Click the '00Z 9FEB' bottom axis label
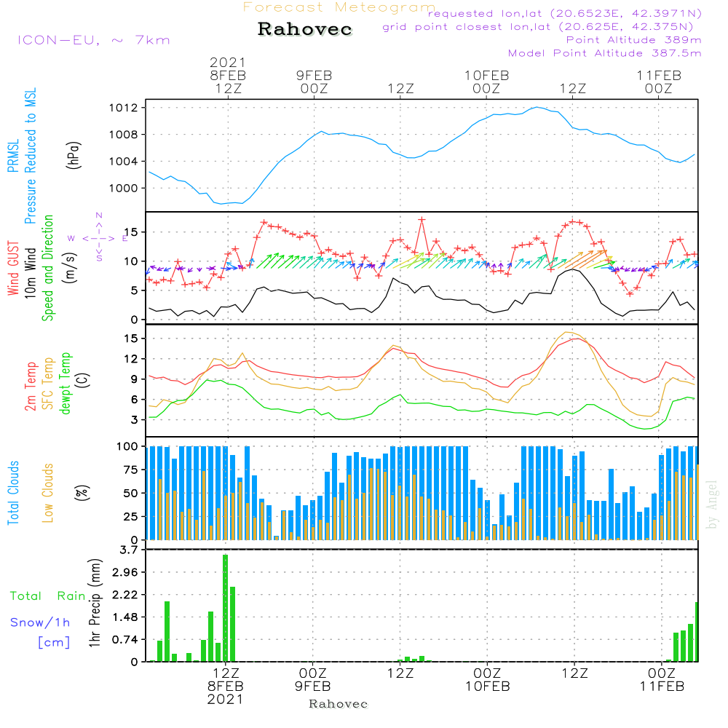 click(x=313, y=680)
